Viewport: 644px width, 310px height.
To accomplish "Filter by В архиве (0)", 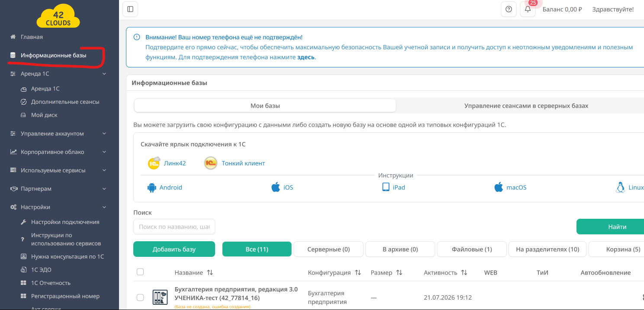I will click(400, 249).
